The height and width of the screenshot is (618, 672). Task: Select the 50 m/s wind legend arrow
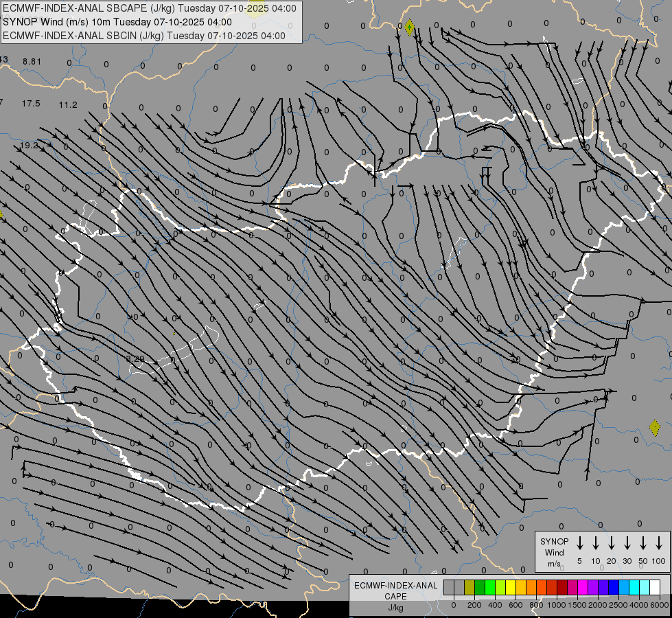coord(643,543)
